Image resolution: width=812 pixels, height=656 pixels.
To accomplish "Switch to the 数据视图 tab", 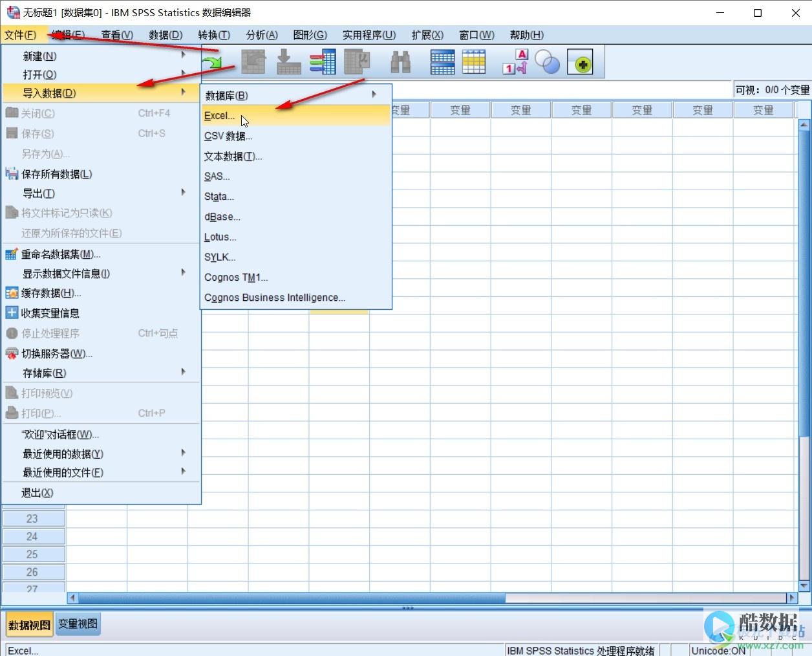I will [x=29, y=625].
